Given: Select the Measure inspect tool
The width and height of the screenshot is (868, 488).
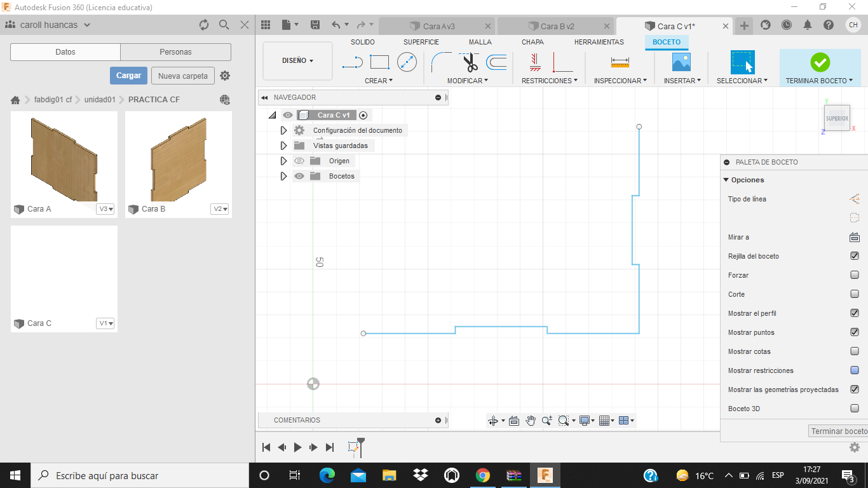Looking at the screenshot, I should pyautogui.click(x=620, y=62).
